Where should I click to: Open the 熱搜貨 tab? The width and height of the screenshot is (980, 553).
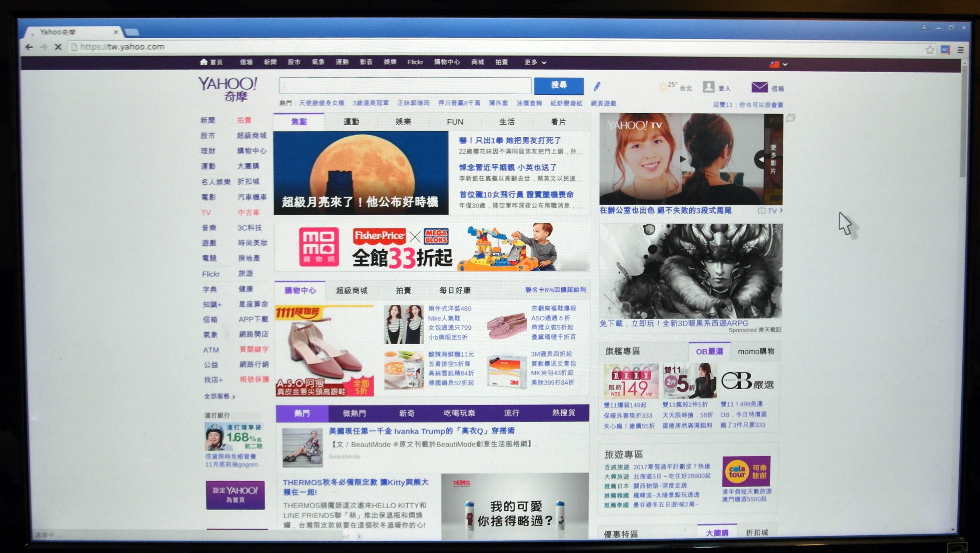tap(563, 413)
